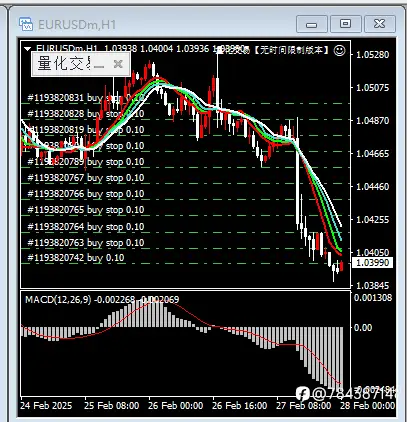Minimize the EURUSDm,H1 chart window

pos(312,24)
